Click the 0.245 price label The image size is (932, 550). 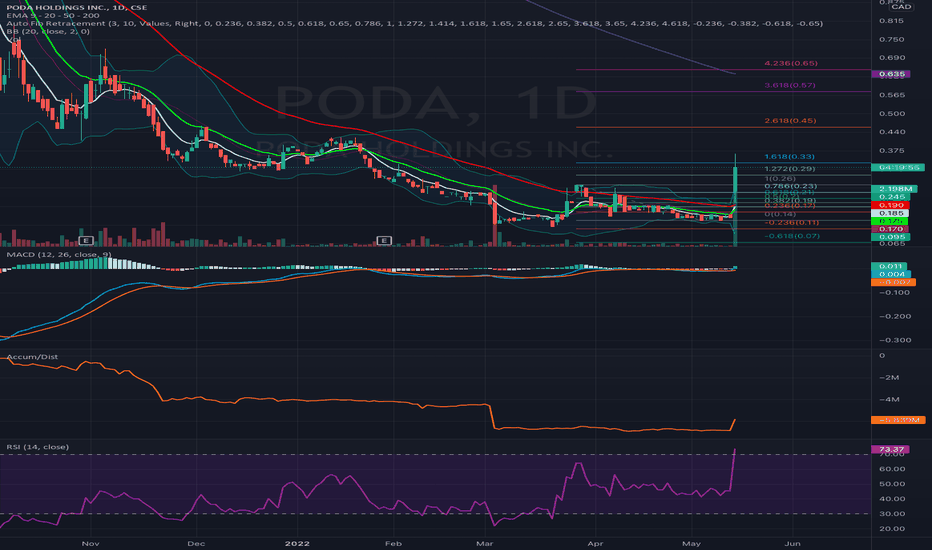pos(890,197)
